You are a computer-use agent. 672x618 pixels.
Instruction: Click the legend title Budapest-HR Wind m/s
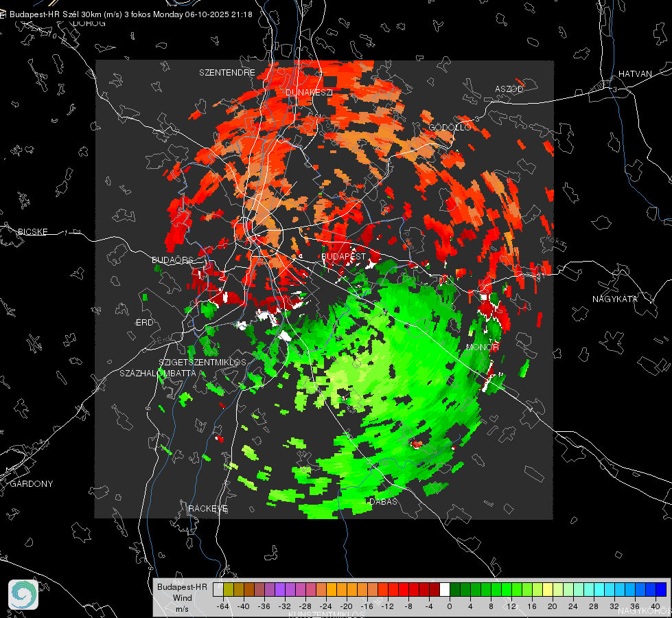click(182, 598)
